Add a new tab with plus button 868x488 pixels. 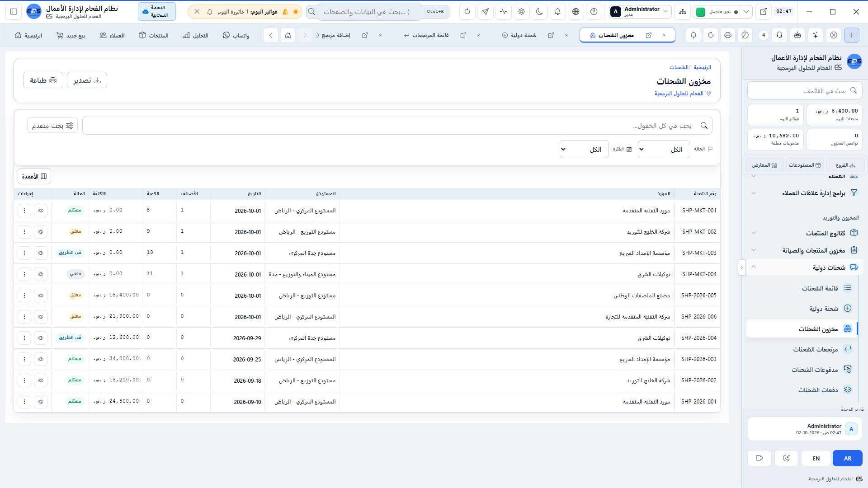tap(852, 35)
